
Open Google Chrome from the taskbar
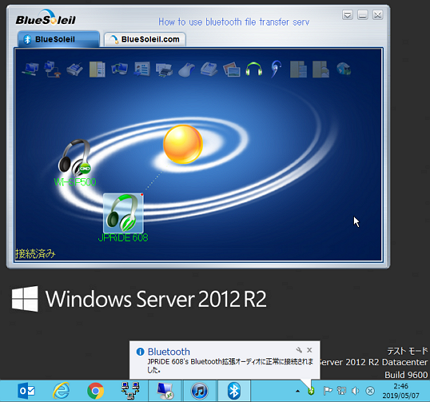point(96,391)
